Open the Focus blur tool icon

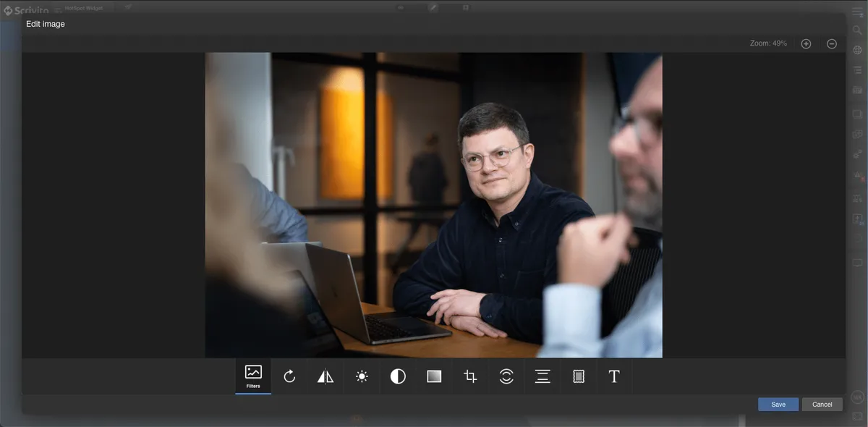click(506, 376)
